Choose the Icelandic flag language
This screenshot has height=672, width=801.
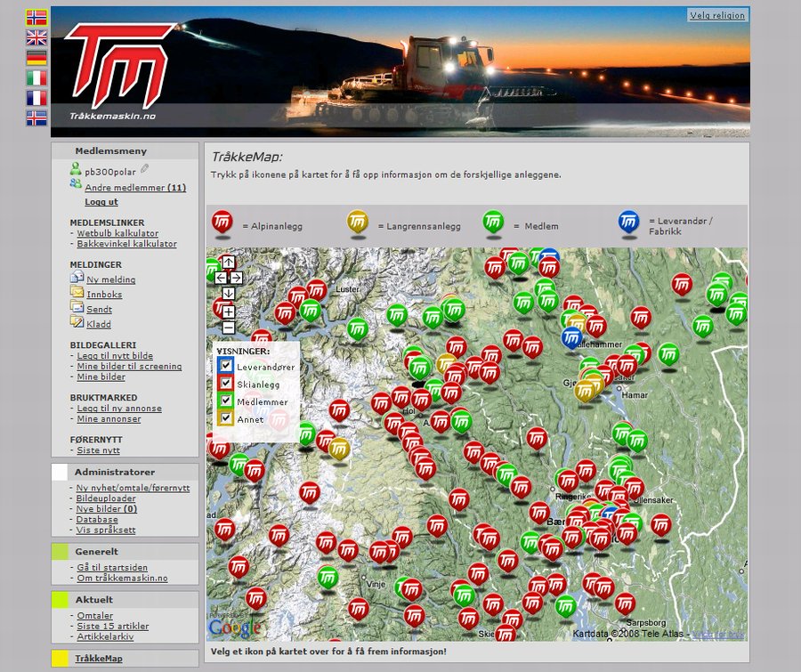click(x=36, y=118)
